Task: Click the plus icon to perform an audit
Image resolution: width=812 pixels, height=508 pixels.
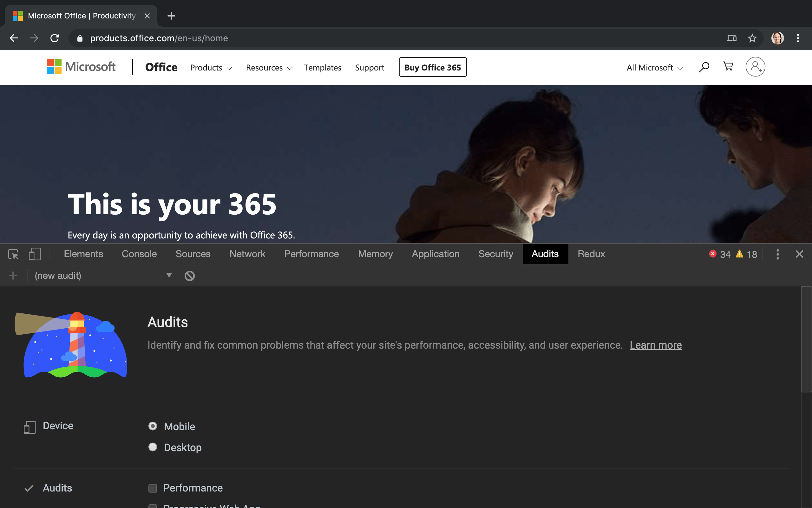Action: click(13, 276)
